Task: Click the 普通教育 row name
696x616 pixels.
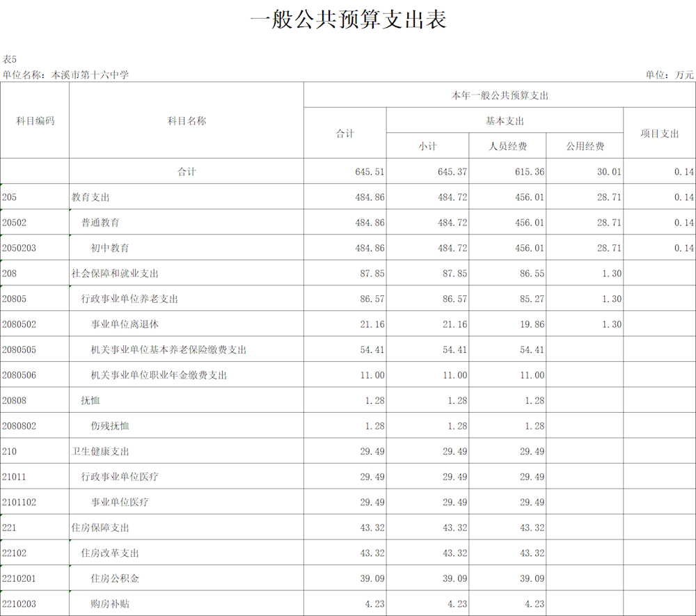Action: click(x=100, y=222)
